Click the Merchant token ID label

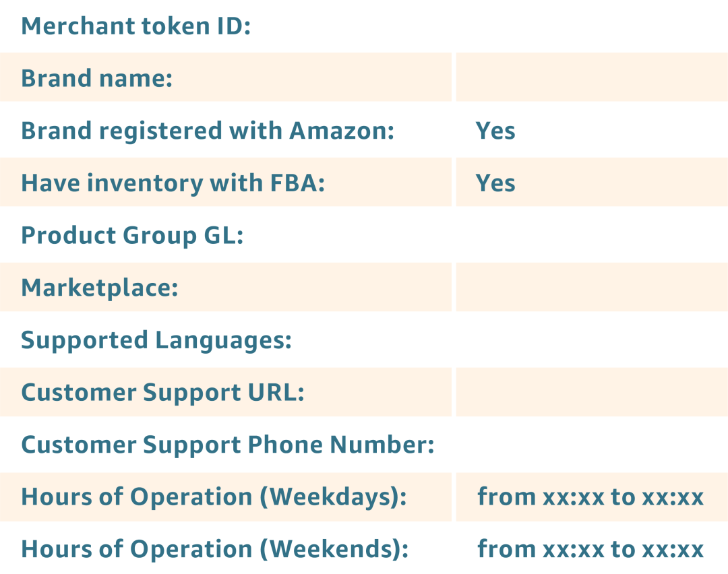point(135,26)
